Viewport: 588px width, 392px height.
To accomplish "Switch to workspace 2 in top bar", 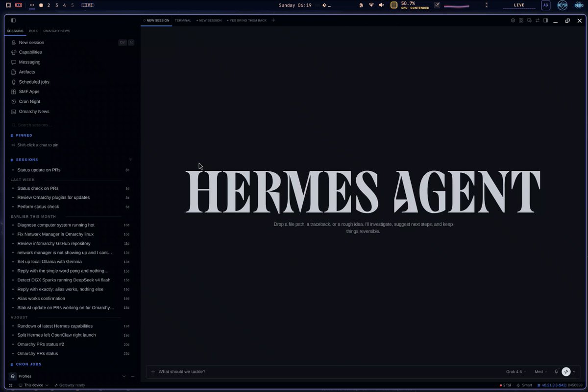I will click(x=49, y=5).
